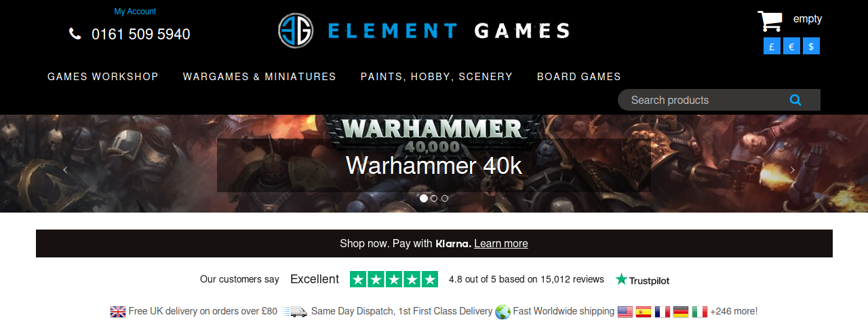Click the Klarna Learn more link
Screen dimensions: 868x326
[x=501, y=243]
